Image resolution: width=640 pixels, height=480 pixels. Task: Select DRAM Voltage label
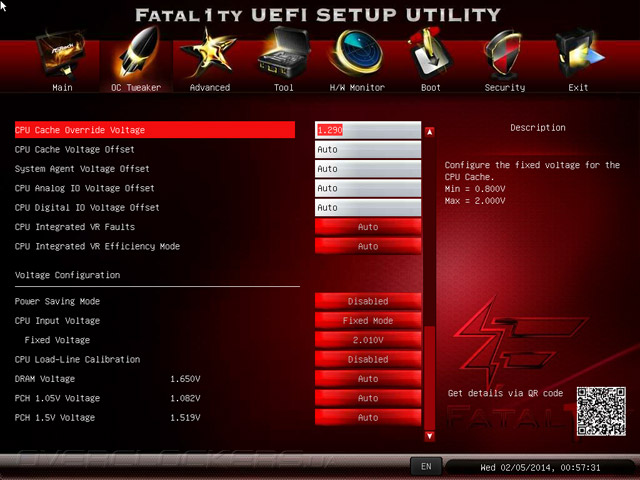45,379
